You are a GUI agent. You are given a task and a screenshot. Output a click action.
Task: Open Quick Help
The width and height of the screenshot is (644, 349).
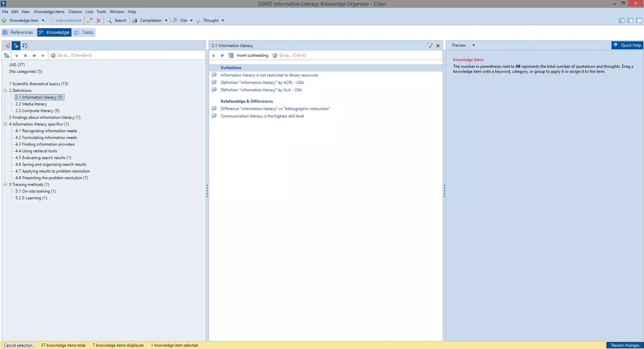(x=627, y=45)
